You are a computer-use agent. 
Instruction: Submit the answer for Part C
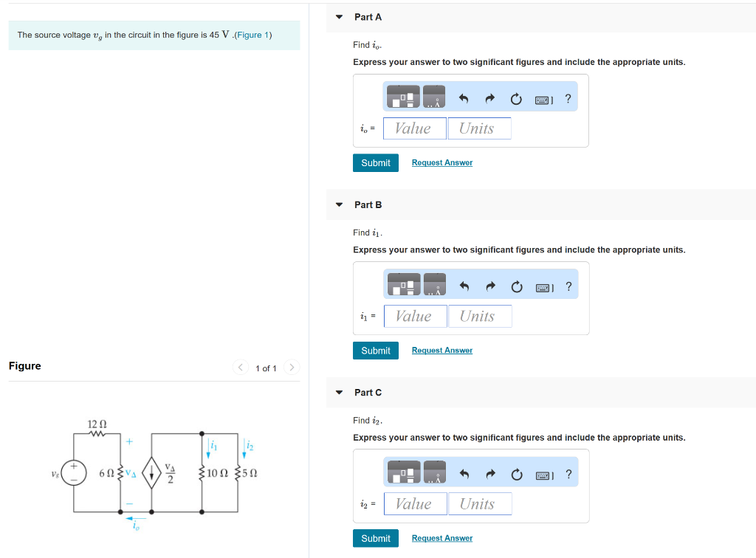point(375,538)
